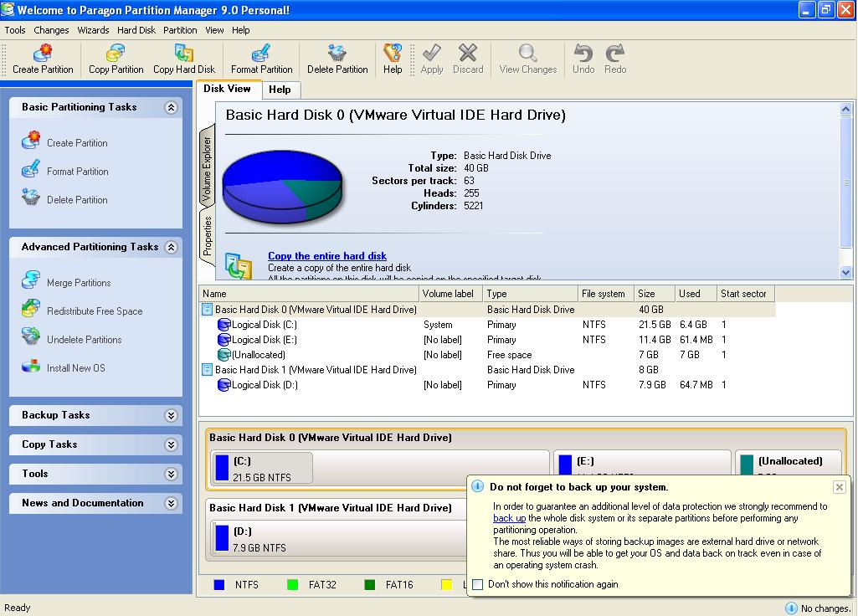Open the Changes menu
The width and height of the screenshot is (858, 616).
(x=51, y=30)
